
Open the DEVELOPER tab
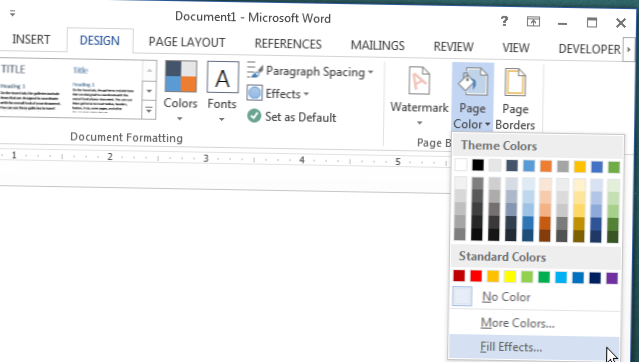click(589, 49)
